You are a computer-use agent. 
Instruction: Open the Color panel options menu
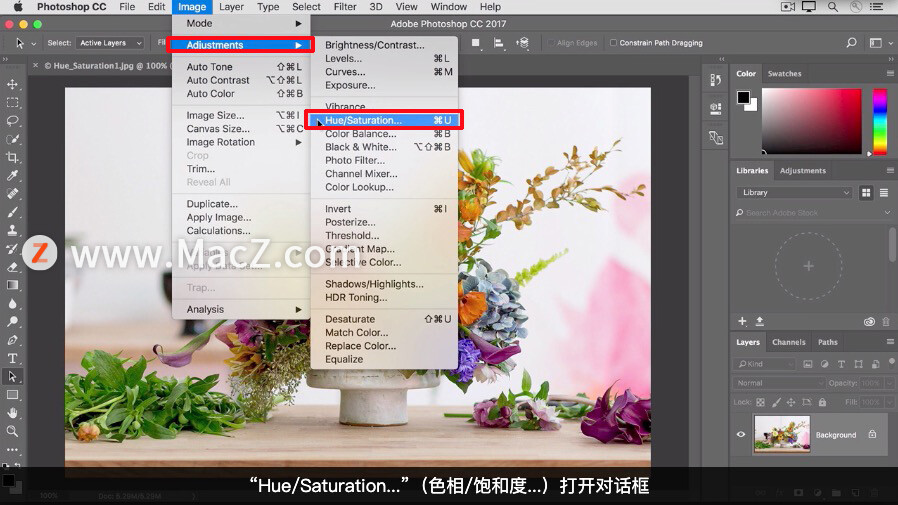pos(890,73)
